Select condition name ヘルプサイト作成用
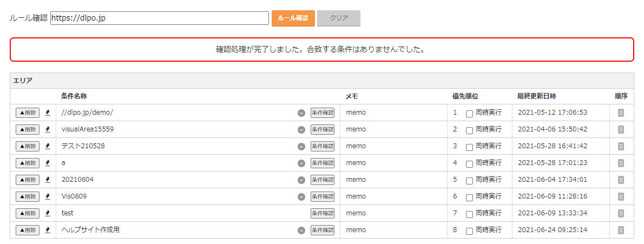The image size is (644, 244). [x=90, y=230]
